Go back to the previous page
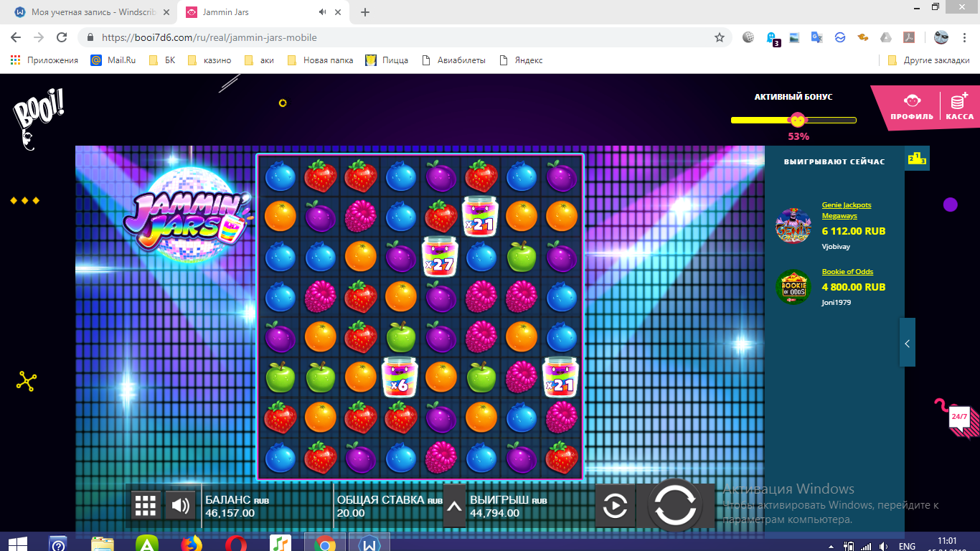The height and width of the screenshot is (551, 980). click(x=16, y=37)
